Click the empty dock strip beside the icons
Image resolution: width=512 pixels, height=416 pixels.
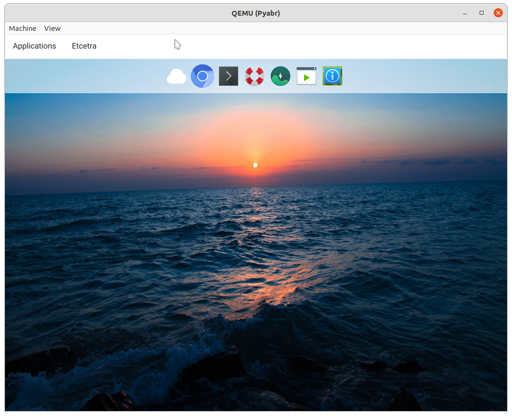pos(423,76)
